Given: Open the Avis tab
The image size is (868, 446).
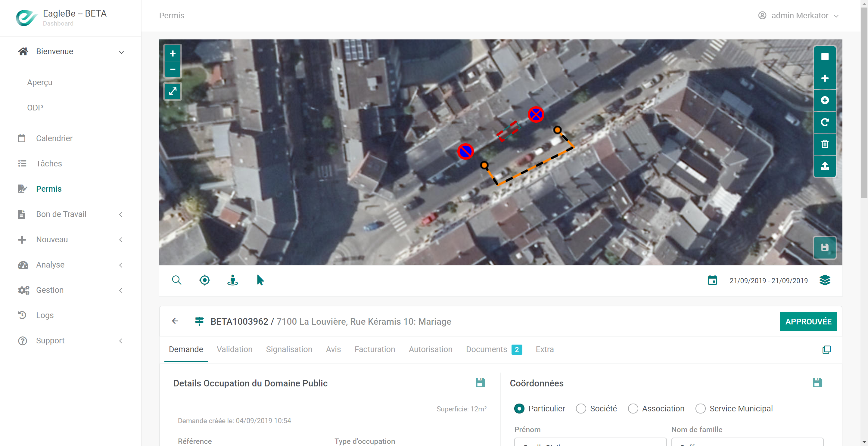Looking at the screenshot, I should pyautogui.click(x=333, y=349).
